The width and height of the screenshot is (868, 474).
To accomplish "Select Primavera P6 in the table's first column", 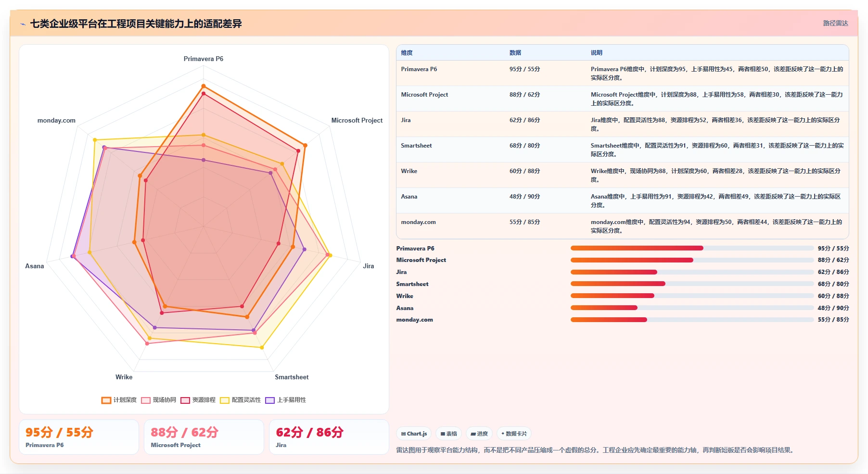I will pos(419,69).
